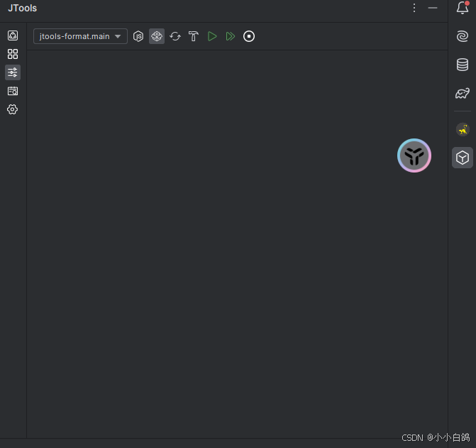This screenshot has height=448, width=476.
Task: Hide the JTools tool window
Action: click(x=433, y=8)
